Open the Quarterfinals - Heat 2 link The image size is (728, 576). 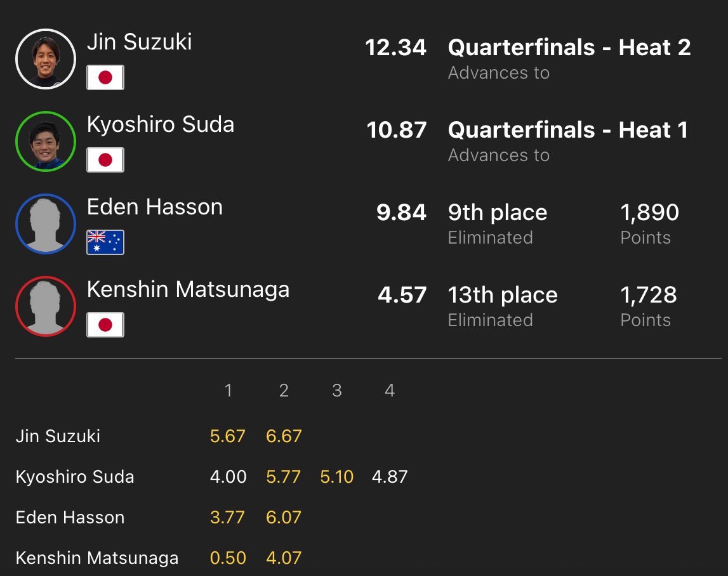pyautogui.click(x=569, y=48)
